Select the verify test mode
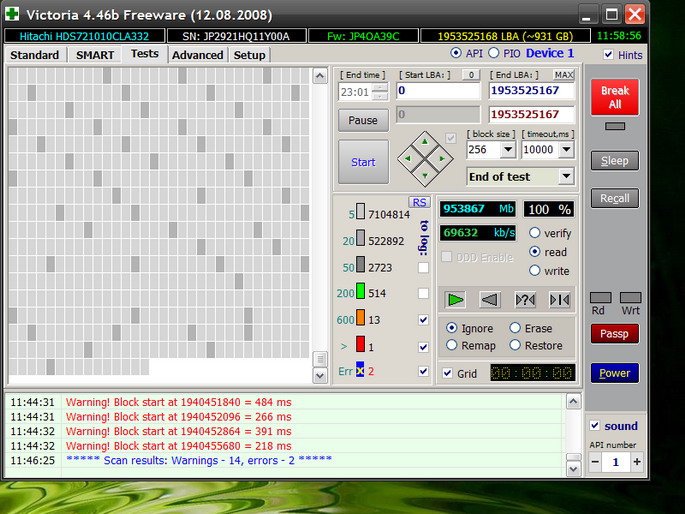This screenshot has width=685, height=514. click(x=535, y=233)
